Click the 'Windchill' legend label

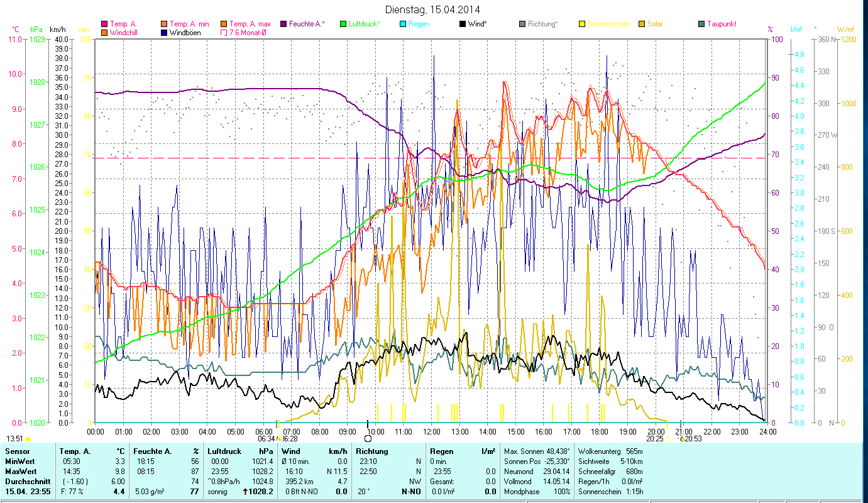124,33
